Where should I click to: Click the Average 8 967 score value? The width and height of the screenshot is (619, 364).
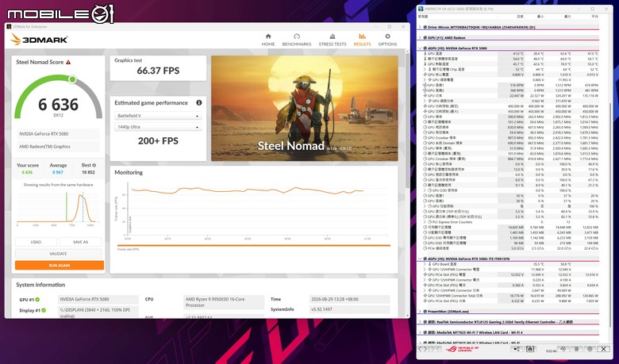pos(58,172)
